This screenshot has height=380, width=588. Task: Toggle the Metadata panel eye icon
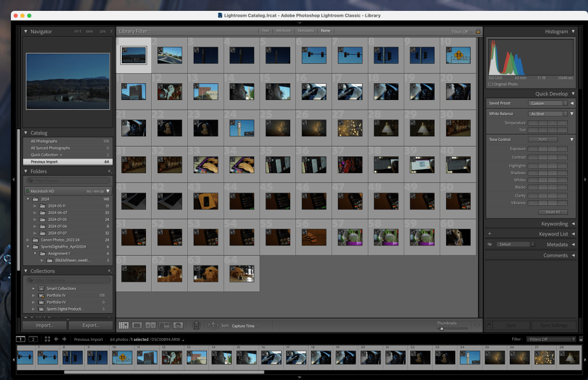(490, 244)
